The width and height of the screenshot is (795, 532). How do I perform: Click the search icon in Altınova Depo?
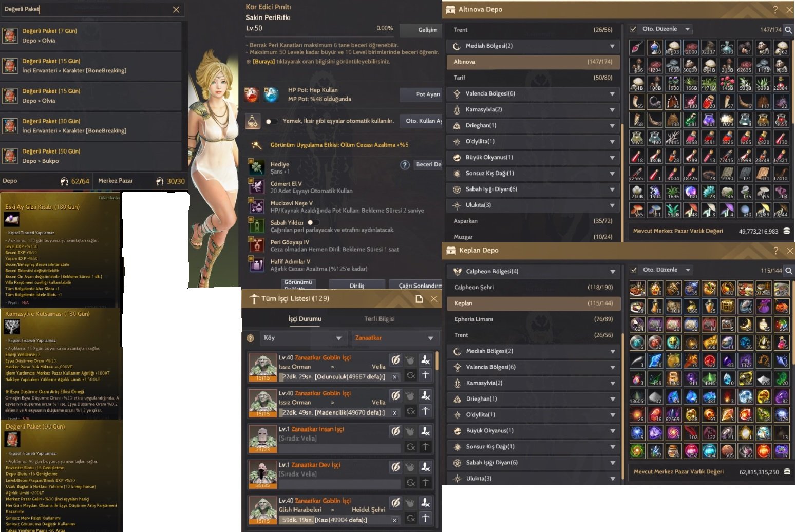coord(788,30)
